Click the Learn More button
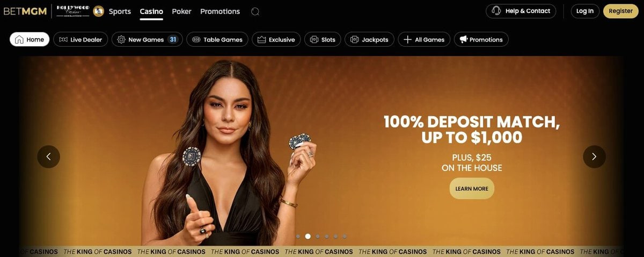644x257 pixels. [x=472, y=189]
